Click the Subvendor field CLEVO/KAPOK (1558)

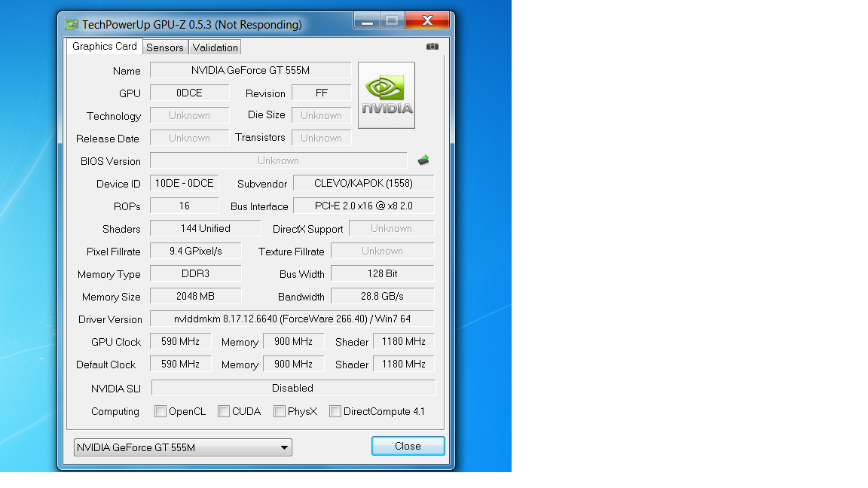pyautogui.click(x=364, y=183)
